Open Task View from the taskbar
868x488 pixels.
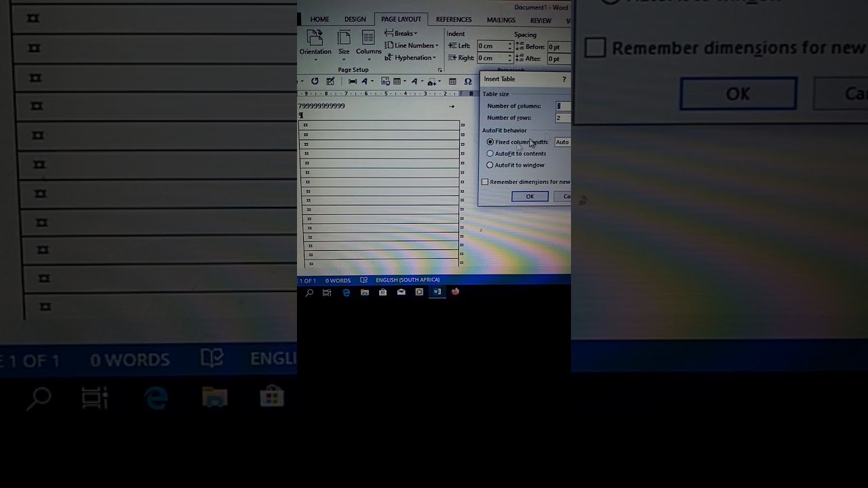click(327, 293)
